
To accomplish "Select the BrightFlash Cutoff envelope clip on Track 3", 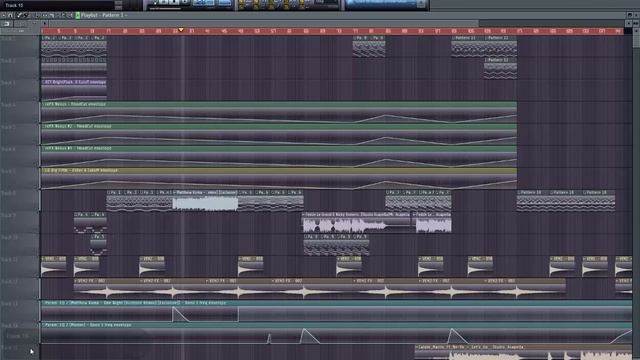I will point(74,90).
